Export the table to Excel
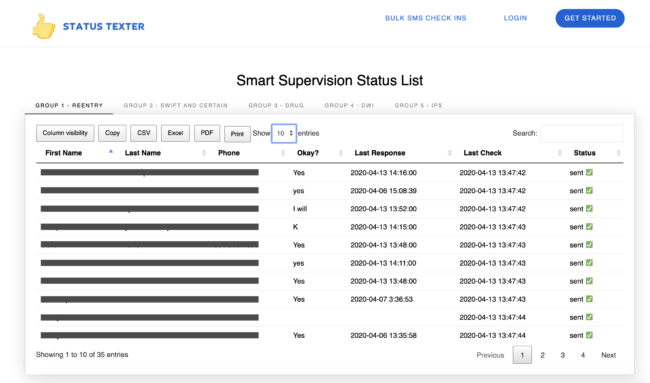650x383 pixels. click(175, 133)
